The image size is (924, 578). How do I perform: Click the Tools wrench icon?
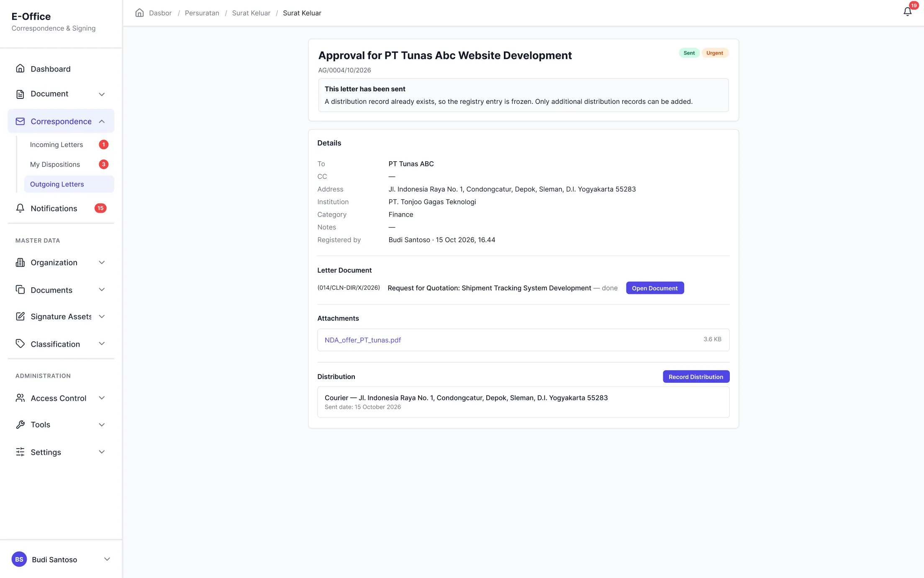tap(20, 425)
